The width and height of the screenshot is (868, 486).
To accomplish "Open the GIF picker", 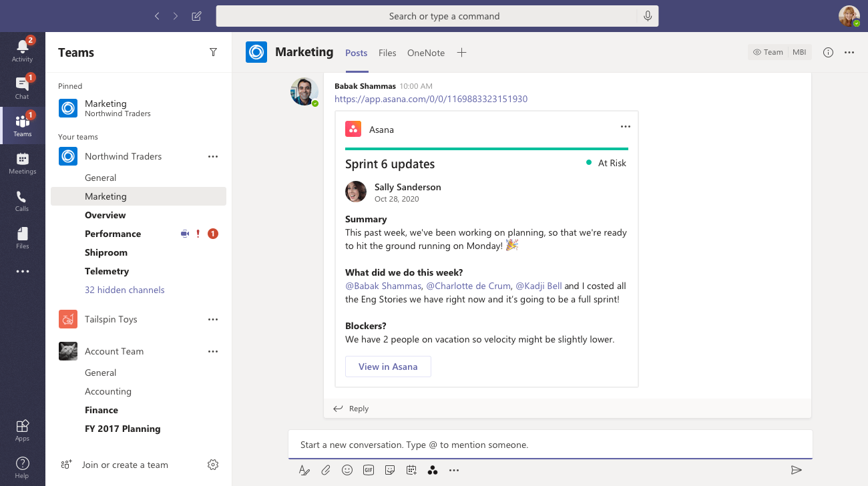I will point(369,470).
